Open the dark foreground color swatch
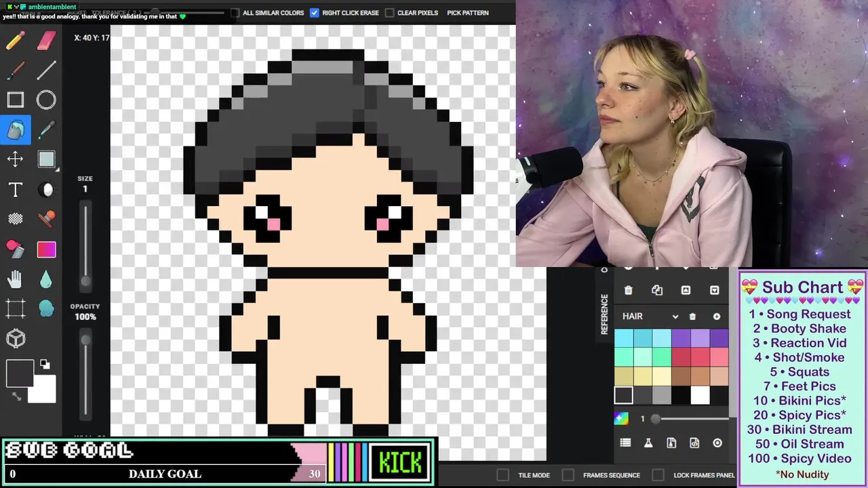The width and height of the screenshot is (868, 488). pyautogui.click(x=20, y=373)
